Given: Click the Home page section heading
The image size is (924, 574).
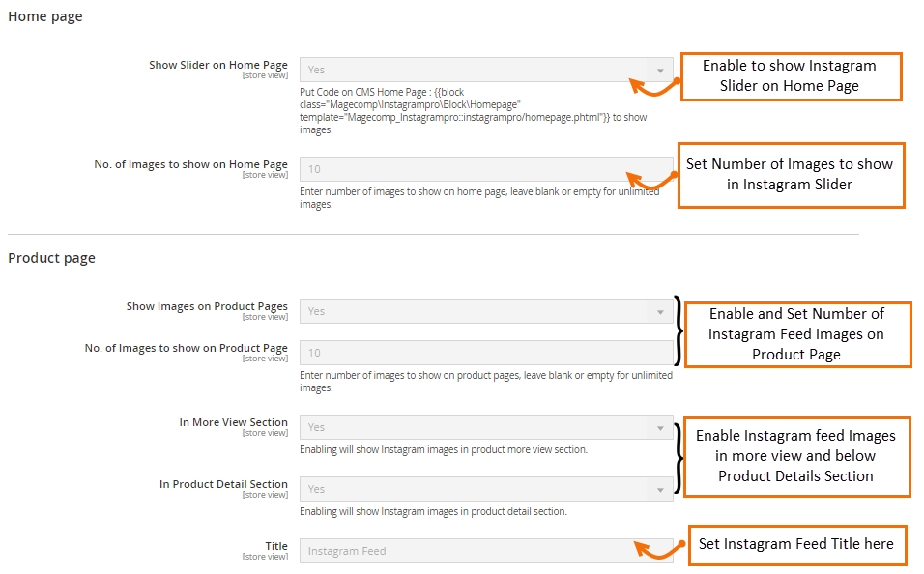Looking at the screenshot, I should point(45,16).
